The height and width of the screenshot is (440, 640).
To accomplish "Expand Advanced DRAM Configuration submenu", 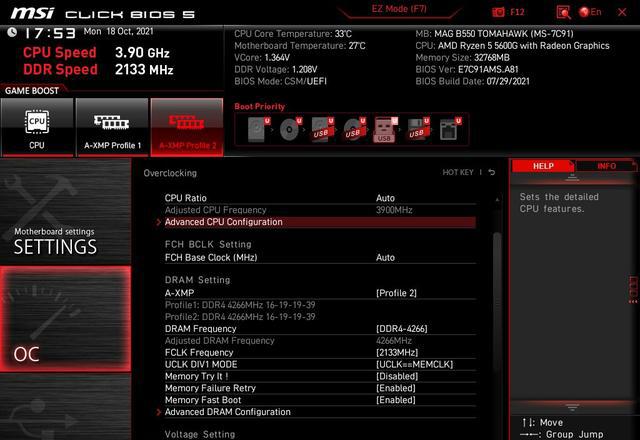I will click(227, 412).
